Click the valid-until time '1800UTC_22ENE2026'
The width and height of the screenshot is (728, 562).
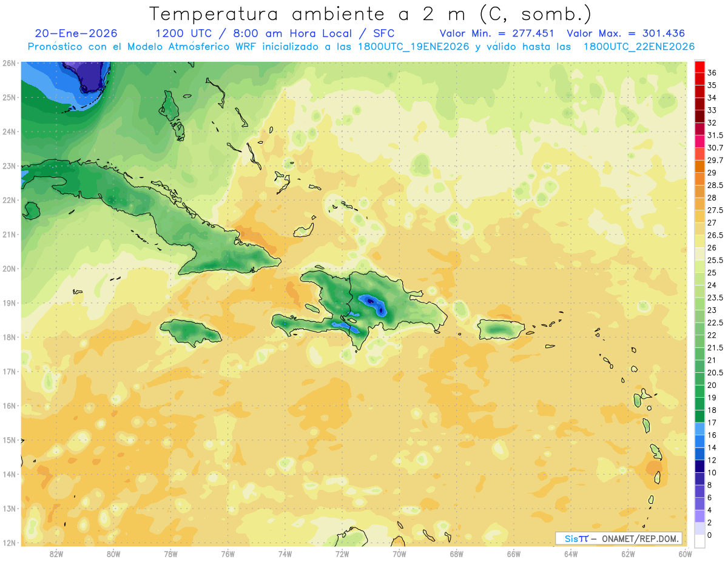point(639,47)
